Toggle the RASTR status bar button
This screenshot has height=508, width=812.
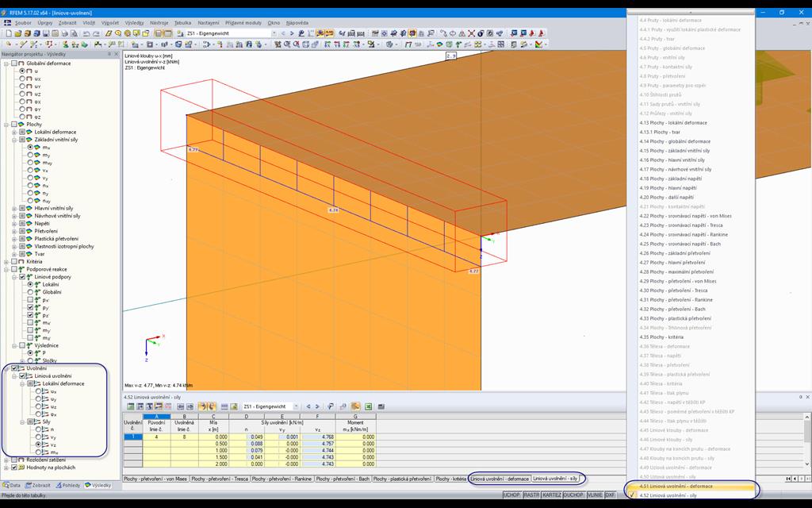click(530, 495)
